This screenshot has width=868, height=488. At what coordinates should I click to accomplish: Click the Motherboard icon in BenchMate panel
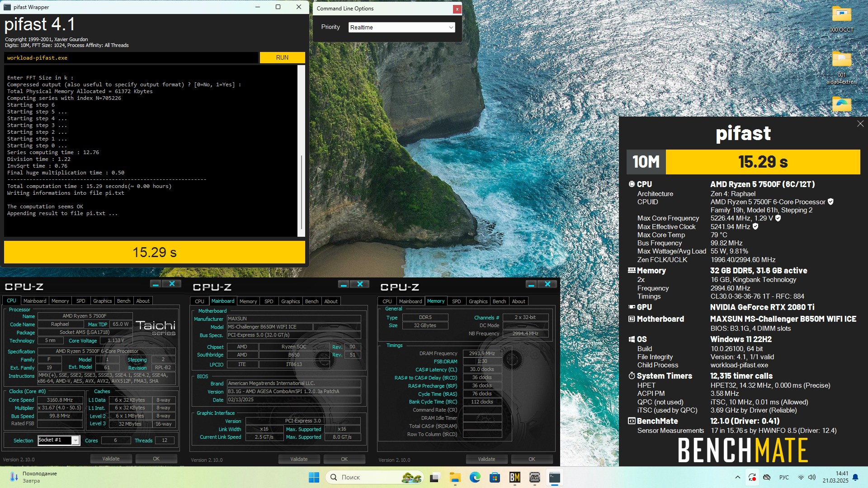632,319
